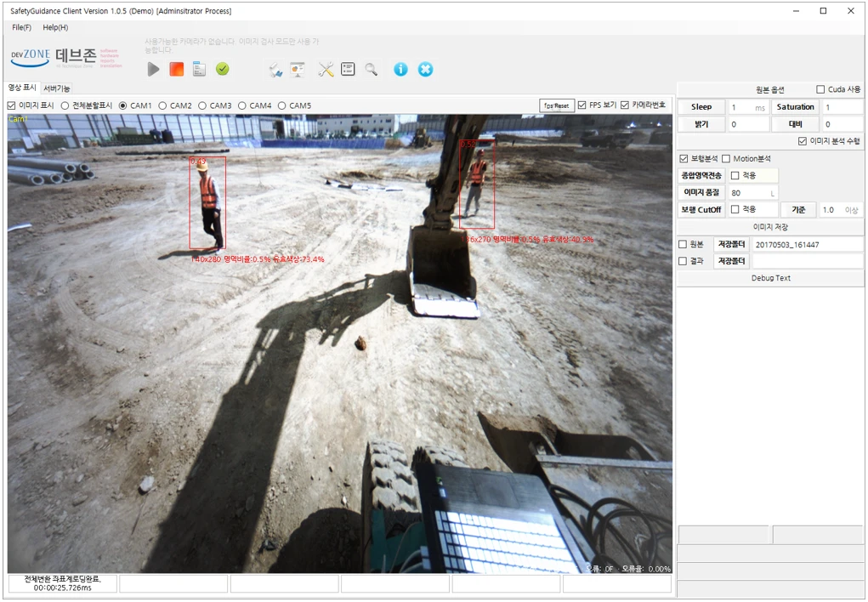Click detected worker labeled 0.52 by the excavator
The image size is (868, 602).
(477, 184)
